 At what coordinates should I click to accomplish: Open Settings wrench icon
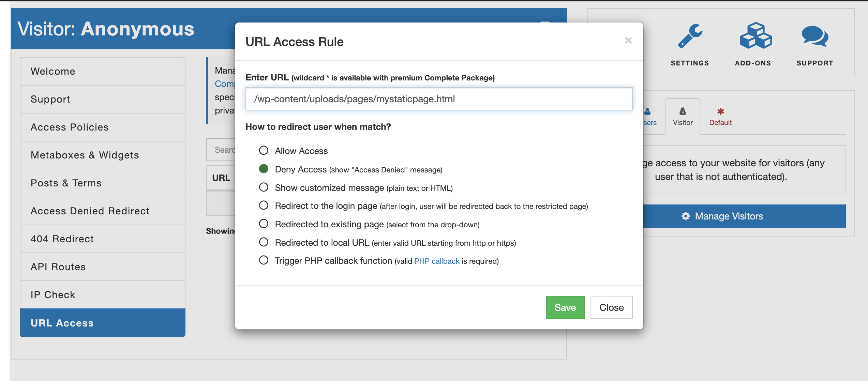690,37
